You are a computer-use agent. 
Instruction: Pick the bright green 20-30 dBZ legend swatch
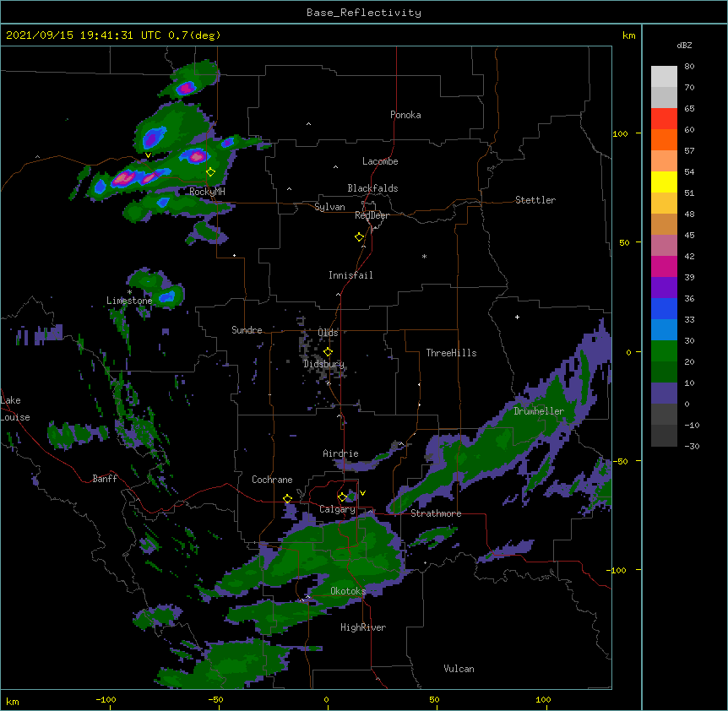pos(664,351)
